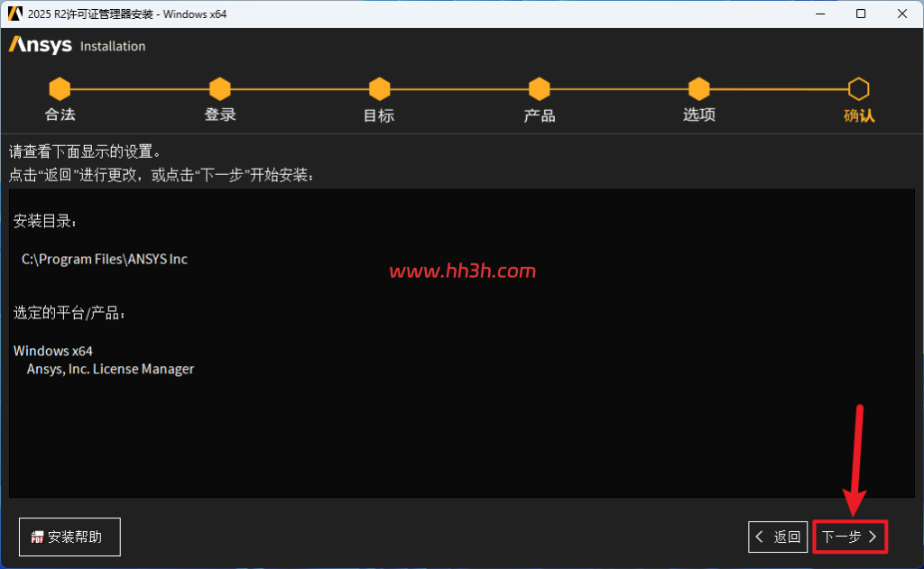This screenshot has height=569, width=924.
Task: Click the 选项 step hexagon icon
Action: [699, 89]
